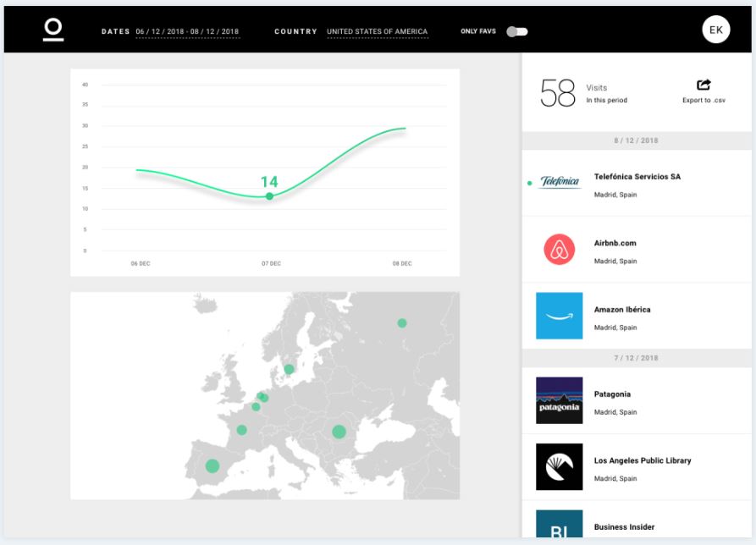
Task: Click the green dot over Spain on map
Action: pyautogui.click(x=212, y=466)
